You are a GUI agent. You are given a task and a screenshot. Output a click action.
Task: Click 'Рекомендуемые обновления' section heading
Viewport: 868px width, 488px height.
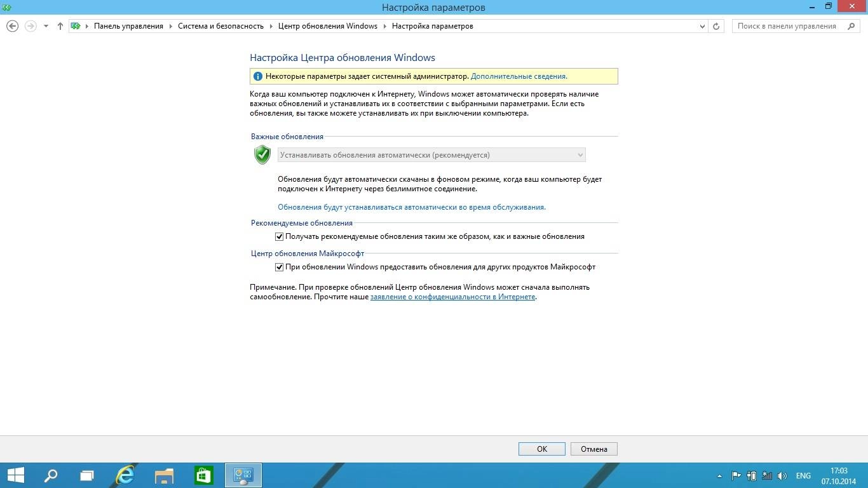coord(302,223)
